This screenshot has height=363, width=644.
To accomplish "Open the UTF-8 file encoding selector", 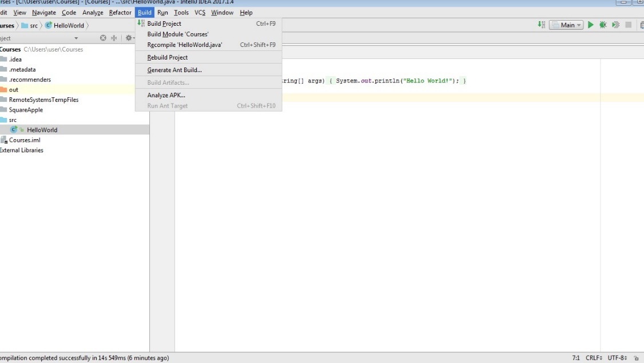I will pyautogui.click(x=617, y=358).
